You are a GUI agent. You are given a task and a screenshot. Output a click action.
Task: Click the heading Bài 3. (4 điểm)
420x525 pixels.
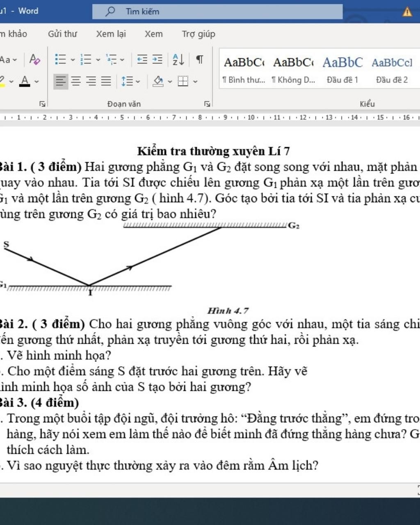39,403
